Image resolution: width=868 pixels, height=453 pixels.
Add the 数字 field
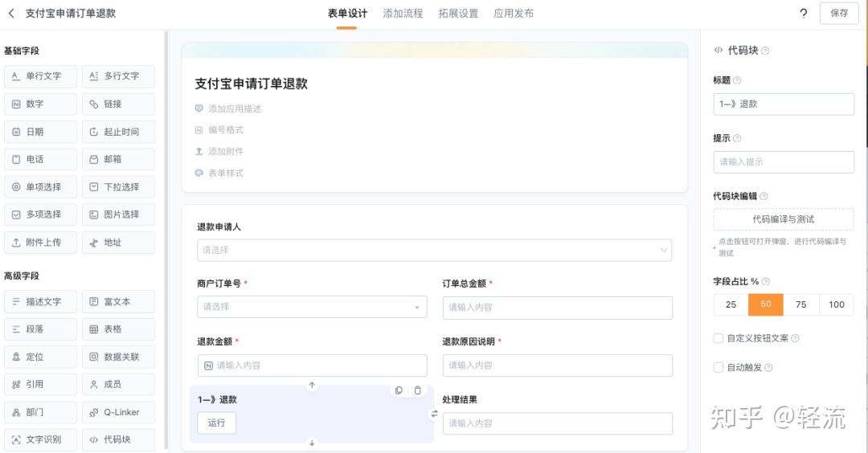(40, 104)
